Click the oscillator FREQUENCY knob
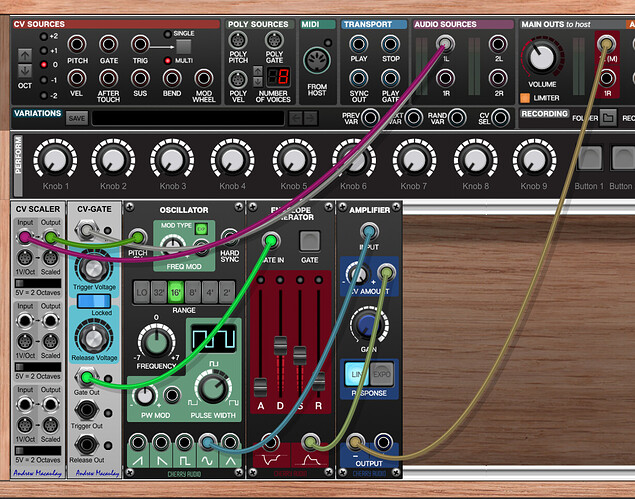Image resolution: width=635 pixels, height=499 pixels. [x=156, y=342]
